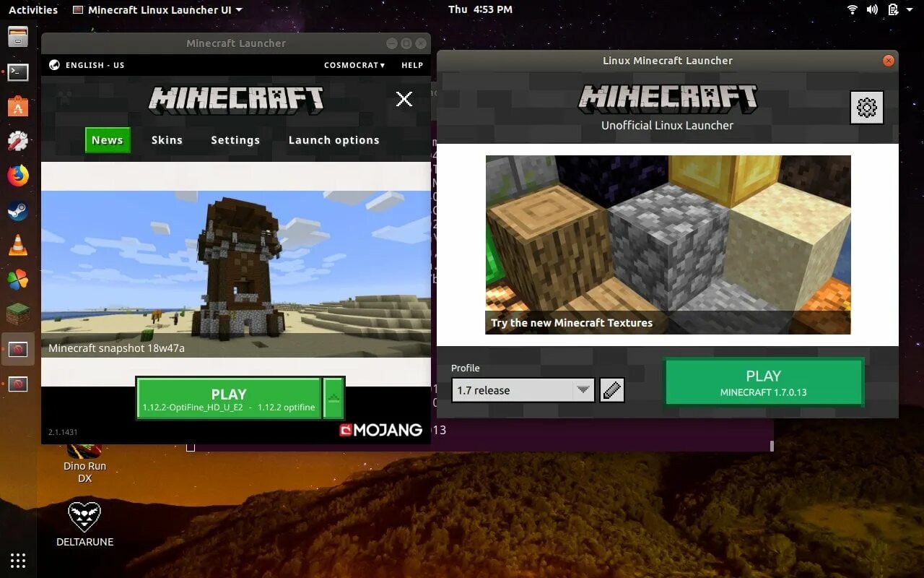Open the clock Thu 4:53 PM
This screenshot has width=924, height=578.
(x=480, y=9)
